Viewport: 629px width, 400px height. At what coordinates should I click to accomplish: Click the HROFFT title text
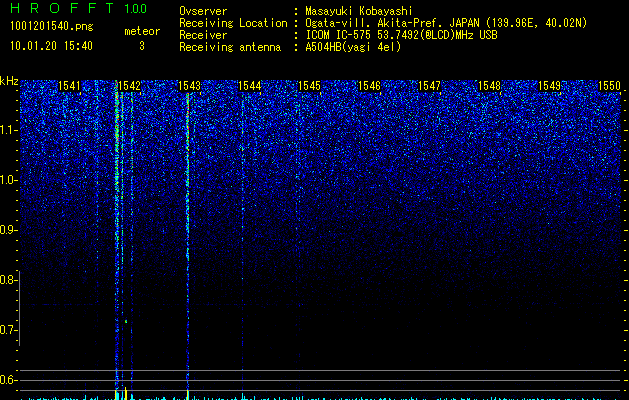62,8
